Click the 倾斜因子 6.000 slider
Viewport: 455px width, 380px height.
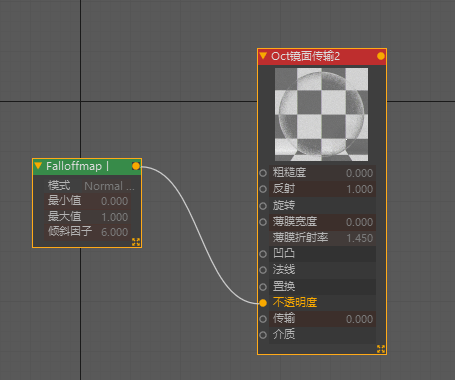coord(88,232)
